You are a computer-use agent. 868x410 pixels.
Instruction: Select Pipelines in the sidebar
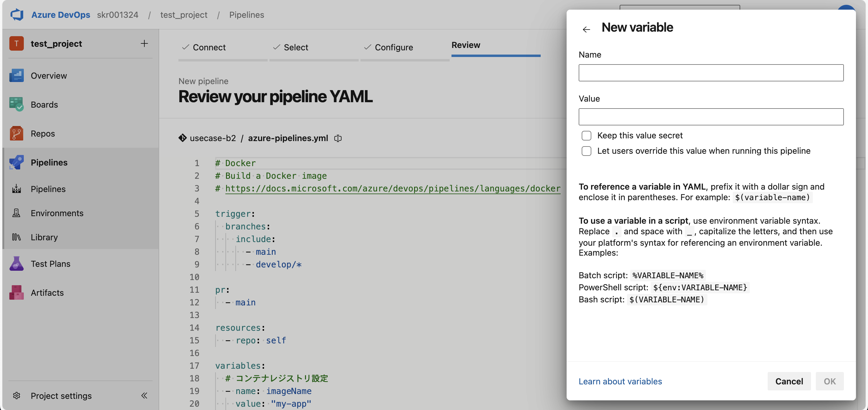click(49, 162)
